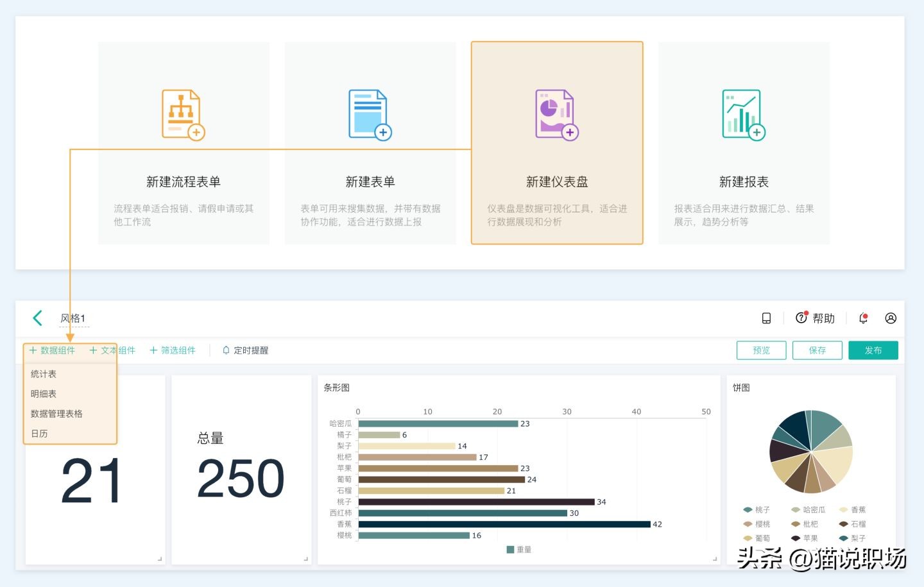Click the 香蕉 bar valued 42
The image size is (924, 587).
pos(504,524)
